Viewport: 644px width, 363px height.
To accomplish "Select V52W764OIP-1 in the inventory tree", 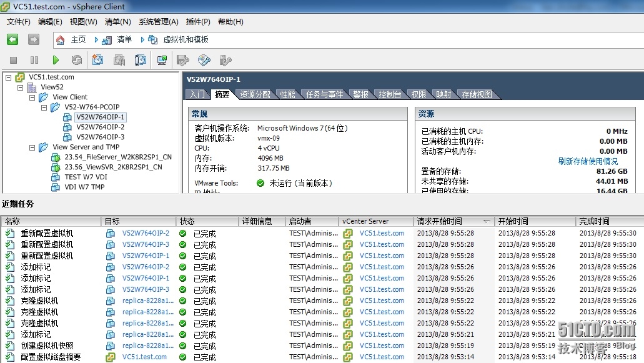I will point(100,117).
